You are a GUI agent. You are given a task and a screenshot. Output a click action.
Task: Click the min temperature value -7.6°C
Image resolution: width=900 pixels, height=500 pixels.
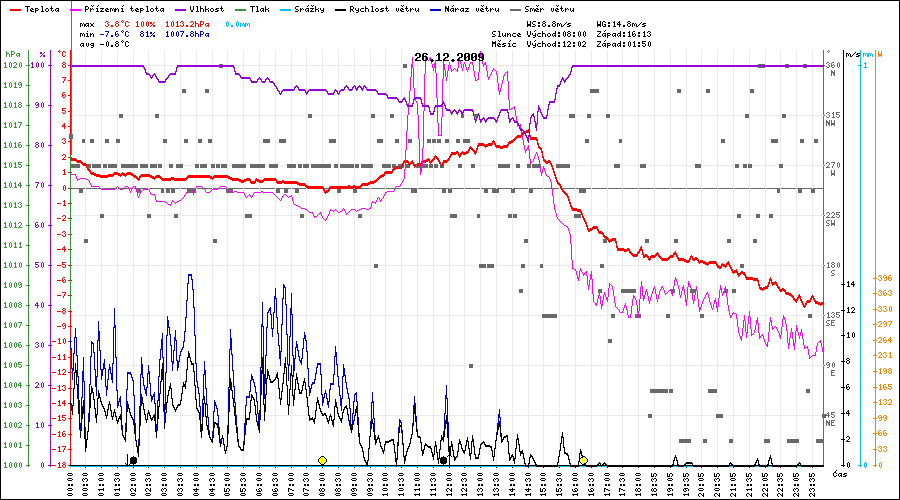pos(116,33)
